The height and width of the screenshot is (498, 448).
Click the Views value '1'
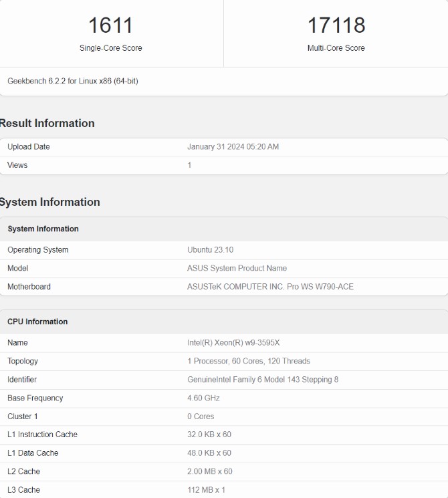click(x=189, y=165)
